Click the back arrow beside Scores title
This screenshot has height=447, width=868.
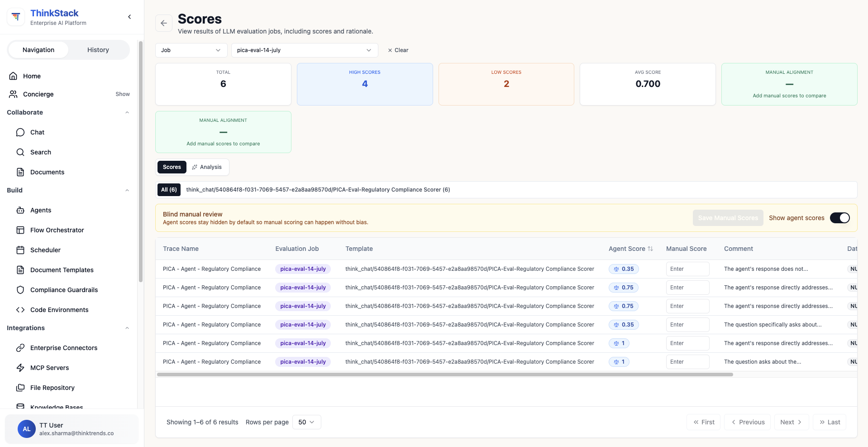click(x=164, y=23)
